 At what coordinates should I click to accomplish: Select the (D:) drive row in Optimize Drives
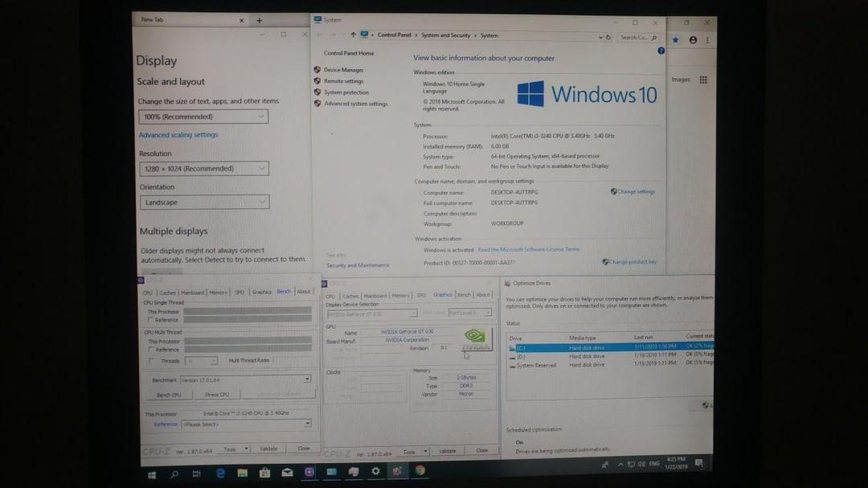click(x=609, y=356)
